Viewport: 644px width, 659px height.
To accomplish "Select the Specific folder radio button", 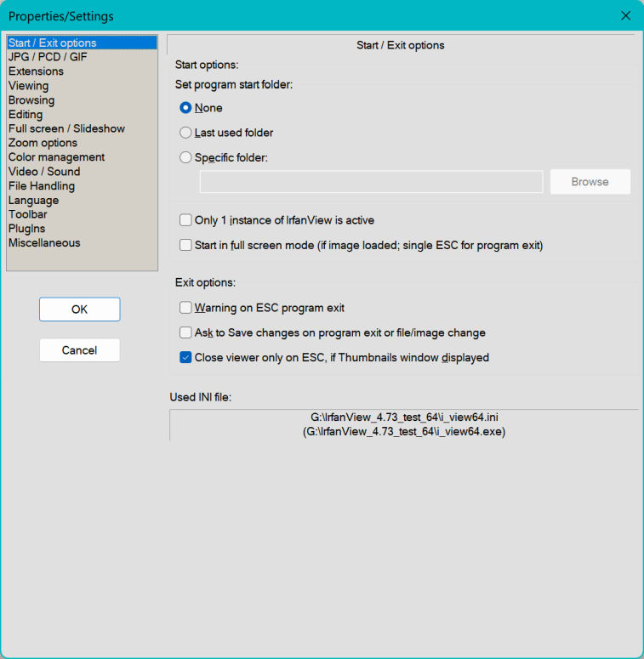I will tap(185, 157).
